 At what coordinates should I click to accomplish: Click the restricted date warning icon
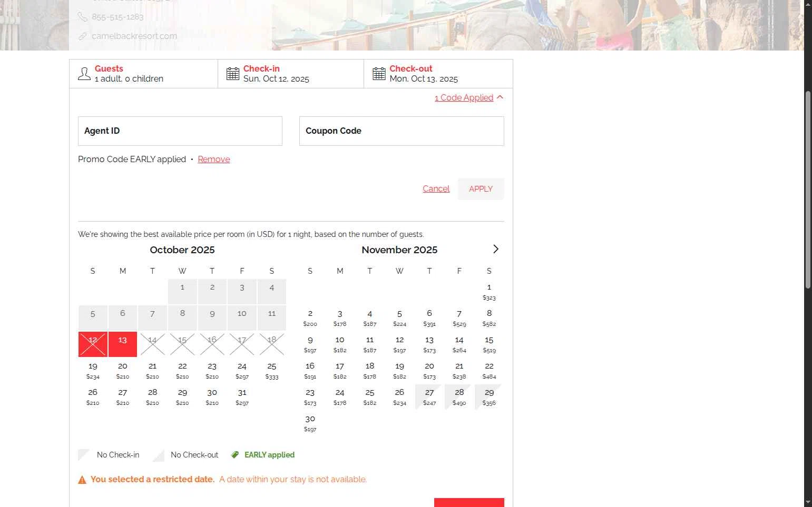(x=82, y=480)
